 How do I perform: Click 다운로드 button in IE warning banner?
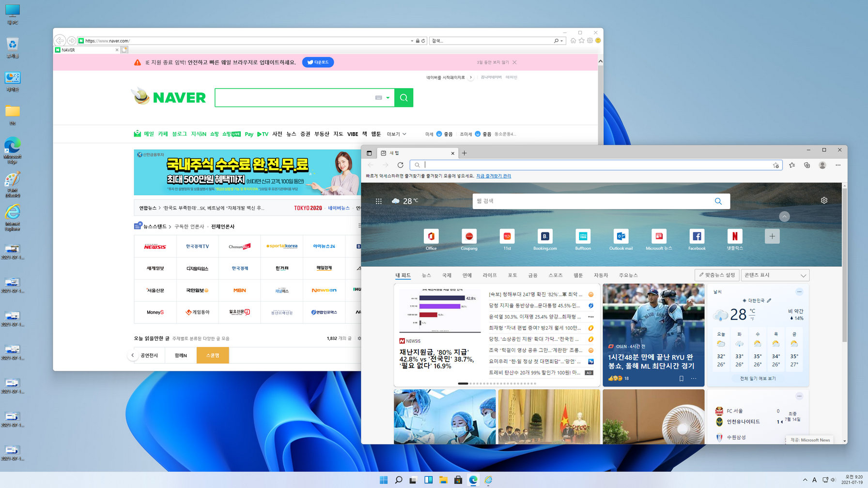coord(318,62)
